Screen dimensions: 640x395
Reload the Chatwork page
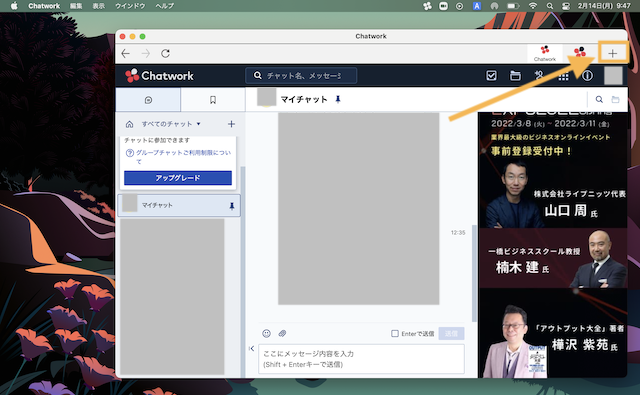click(165, 53)
